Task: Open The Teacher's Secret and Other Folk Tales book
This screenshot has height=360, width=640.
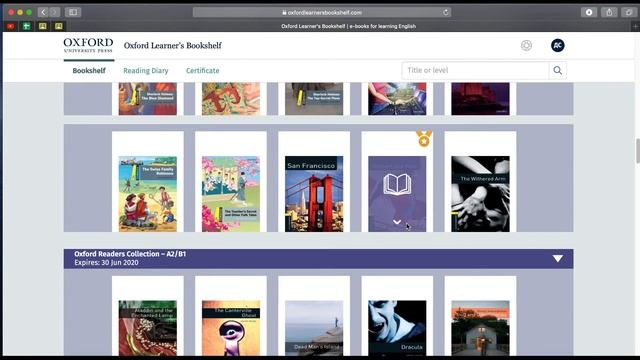Action: (x=231, y=194)
